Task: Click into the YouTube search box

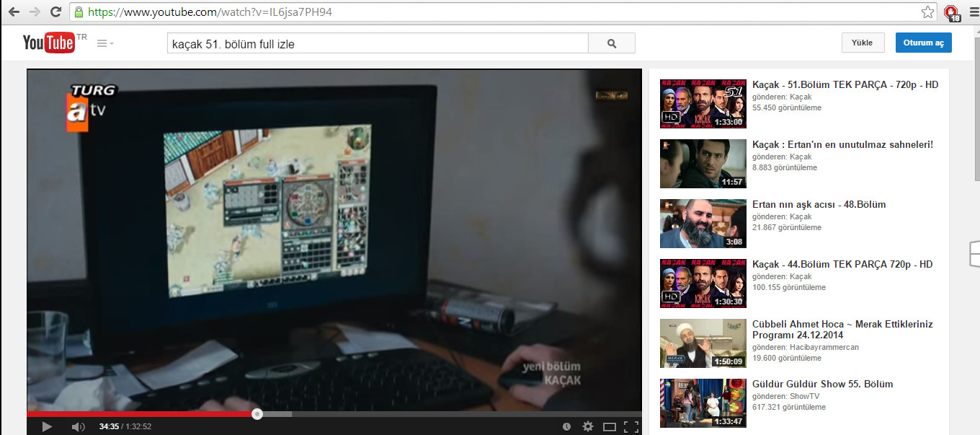Action: click(x=378, y=43)
